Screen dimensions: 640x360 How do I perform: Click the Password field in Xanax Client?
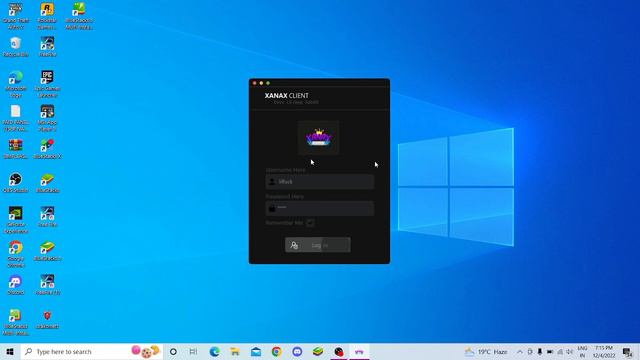tap(320, 208)
